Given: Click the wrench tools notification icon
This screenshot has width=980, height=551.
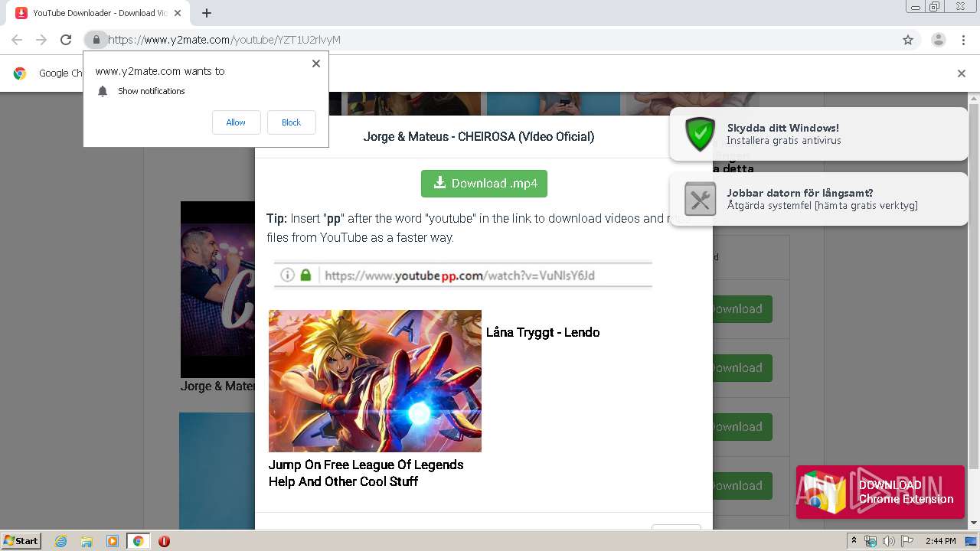Looking at the screenshot, I should point(700,199).
